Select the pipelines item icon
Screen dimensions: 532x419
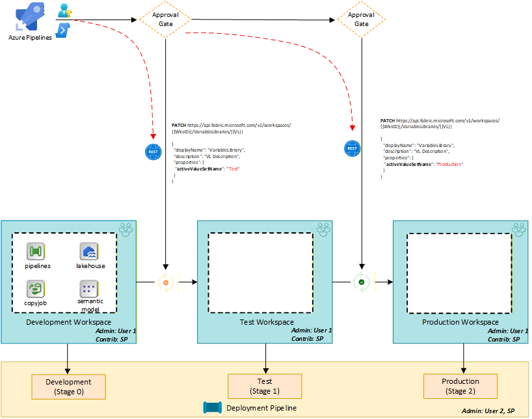coord(35,251)
